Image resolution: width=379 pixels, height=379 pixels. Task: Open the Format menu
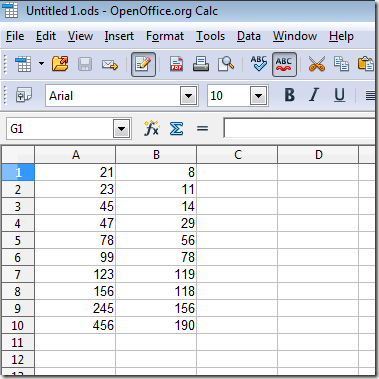[165, 36]
